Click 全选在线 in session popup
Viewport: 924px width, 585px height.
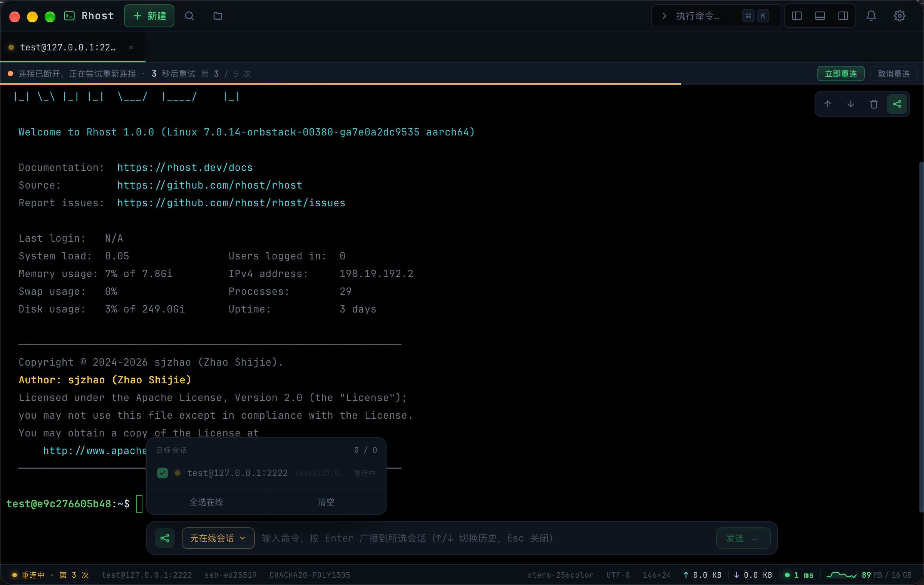point(206,502)
